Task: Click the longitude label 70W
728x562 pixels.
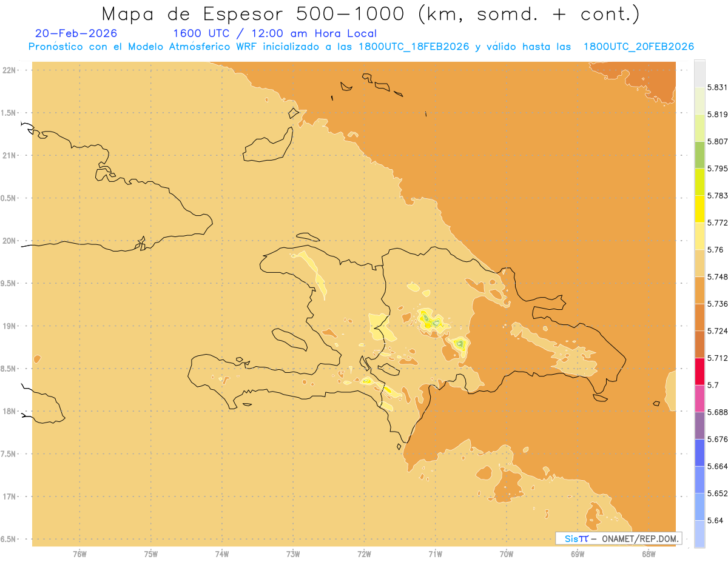Action: [x=507, y=555]
